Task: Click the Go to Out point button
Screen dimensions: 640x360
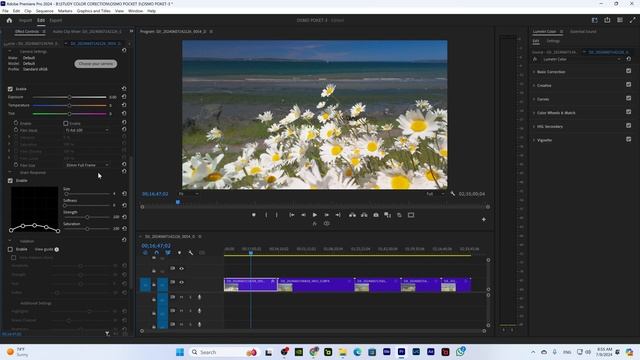Action: pyautogui.click(x=338, y=215)
